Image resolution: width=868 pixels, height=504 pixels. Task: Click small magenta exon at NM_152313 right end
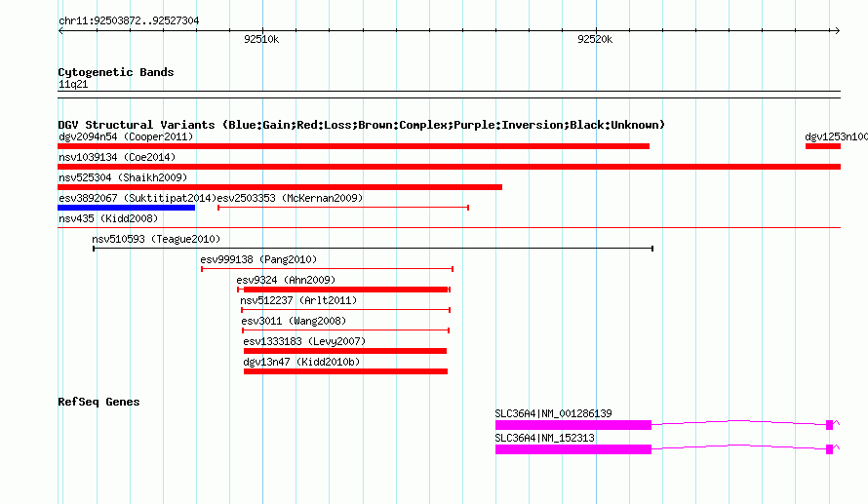pyautogui.click(x=829, y=449)
